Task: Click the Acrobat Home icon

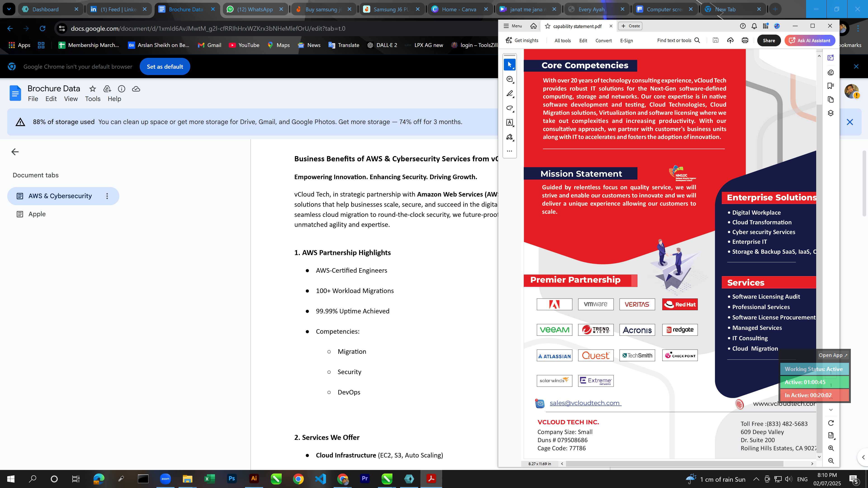Action: click(533, 26)
